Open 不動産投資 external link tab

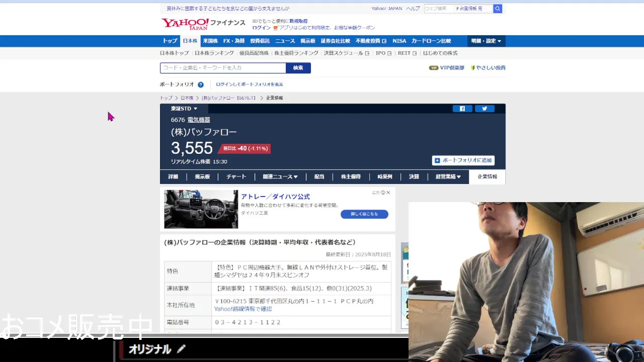[x=371, y=41]
